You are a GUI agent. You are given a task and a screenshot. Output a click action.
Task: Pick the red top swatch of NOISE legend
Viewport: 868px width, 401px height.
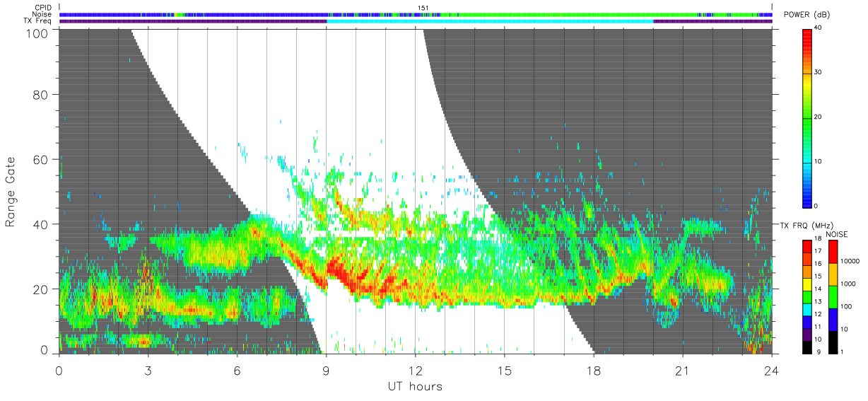(833, 252)
